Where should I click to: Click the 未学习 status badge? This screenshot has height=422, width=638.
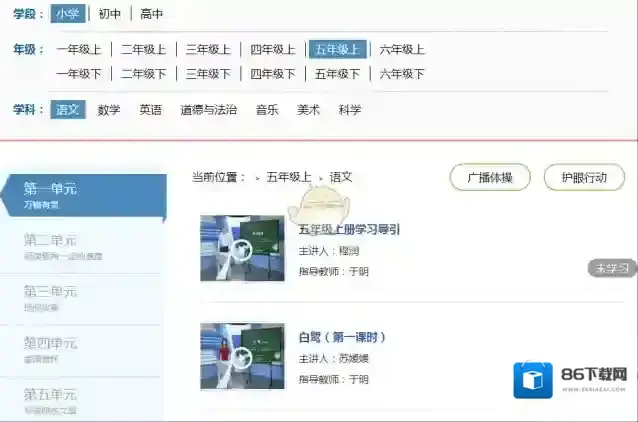coord(612,268)
